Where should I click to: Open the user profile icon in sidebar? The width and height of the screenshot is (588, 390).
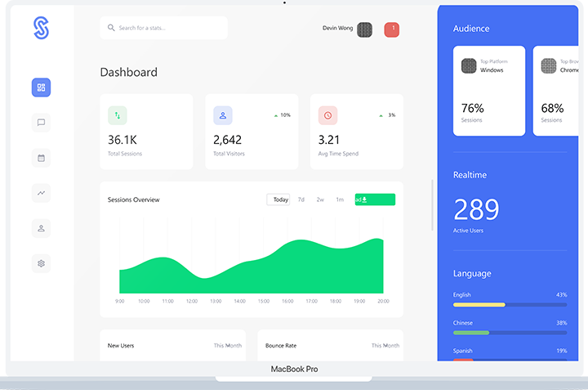pos(41,228)
